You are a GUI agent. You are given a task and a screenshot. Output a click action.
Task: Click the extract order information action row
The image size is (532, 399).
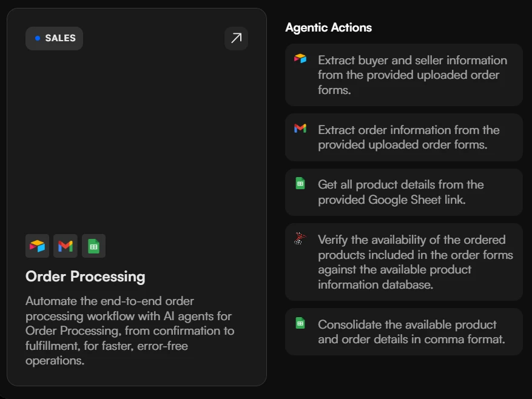point(403,137)
